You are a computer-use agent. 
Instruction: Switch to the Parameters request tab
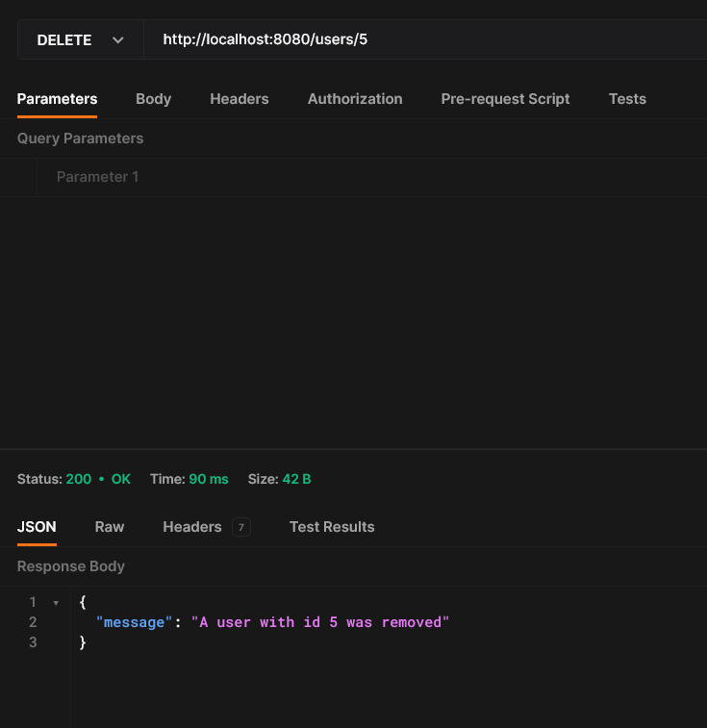tap(57, 99)
